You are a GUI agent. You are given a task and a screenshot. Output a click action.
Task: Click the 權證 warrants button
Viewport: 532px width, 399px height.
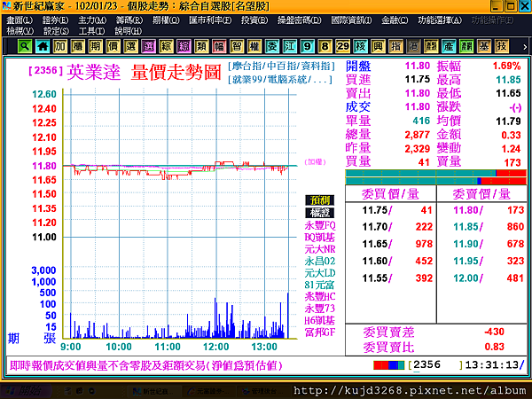tap(319, 213)
